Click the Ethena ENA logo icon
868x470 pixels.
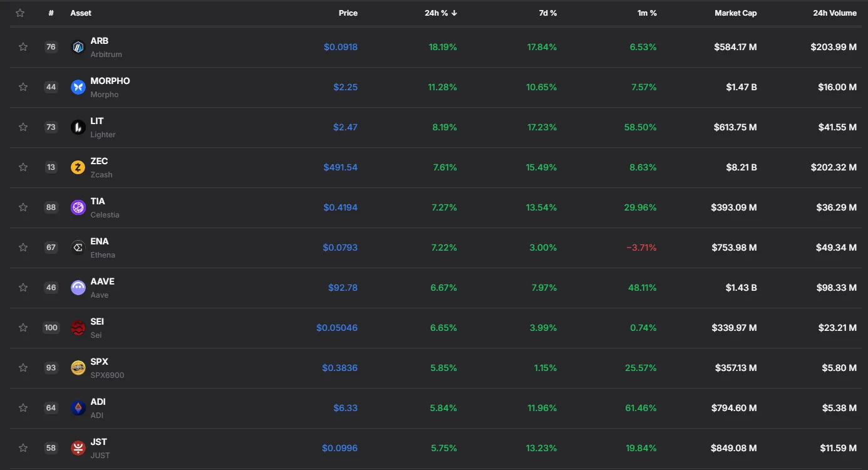point(78,248)
